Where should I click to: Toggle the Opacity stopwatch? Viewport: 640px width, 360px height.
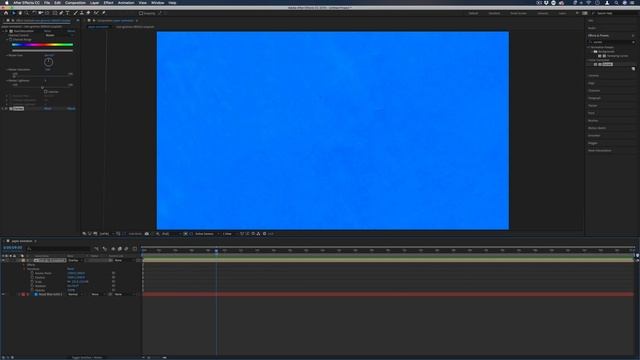point(32,290)
